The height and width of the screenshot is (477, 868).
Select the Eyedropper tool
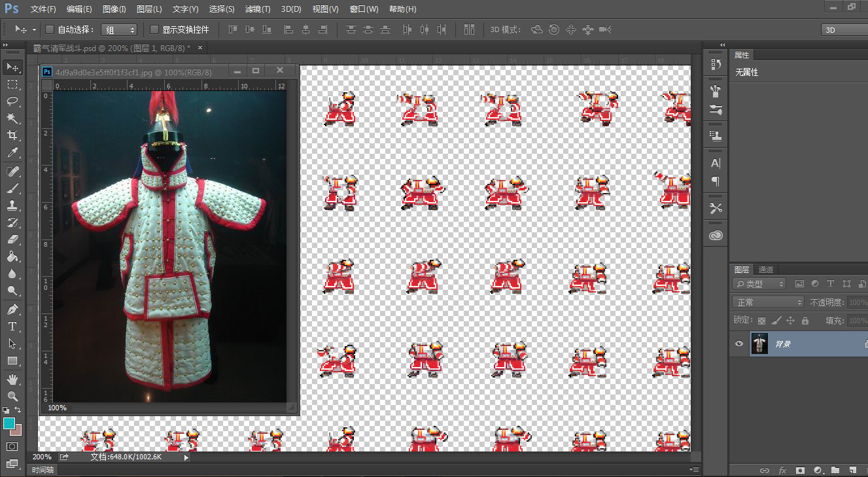click(x=12, y=152)
